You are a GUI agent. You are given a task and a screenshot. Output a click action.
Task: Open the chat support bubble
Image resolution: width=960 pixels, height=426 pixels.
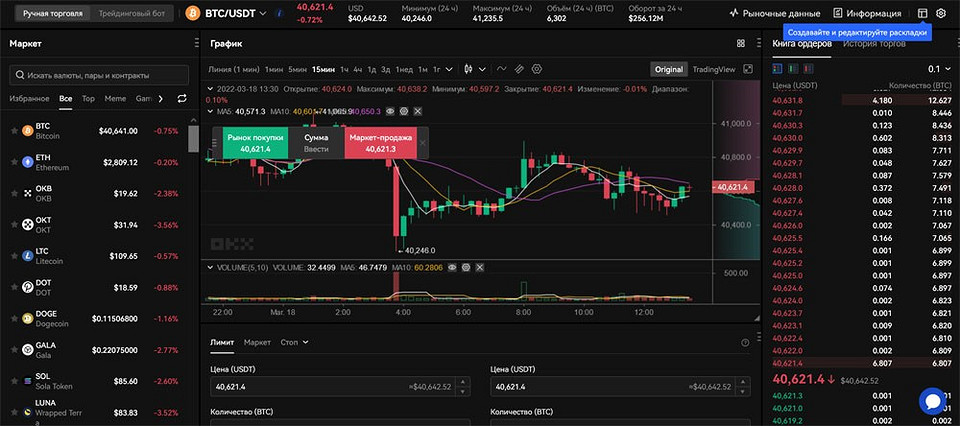(932, 401)
